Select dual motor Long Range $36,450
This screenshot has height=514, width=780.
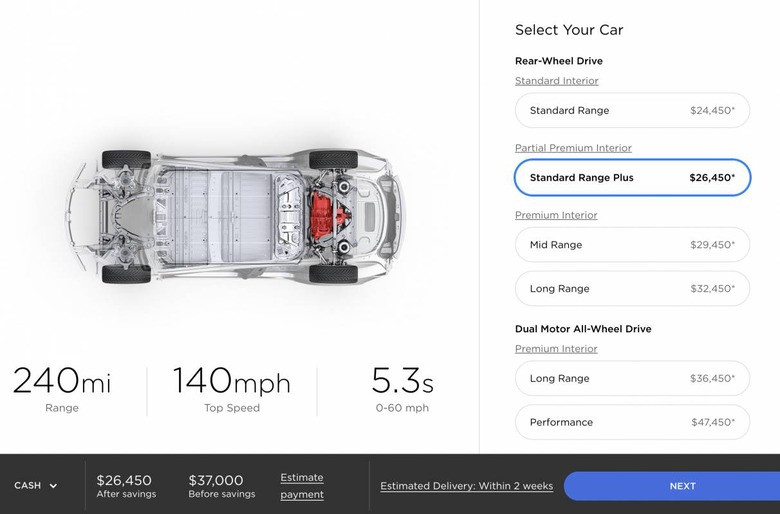tap(632, 379)
